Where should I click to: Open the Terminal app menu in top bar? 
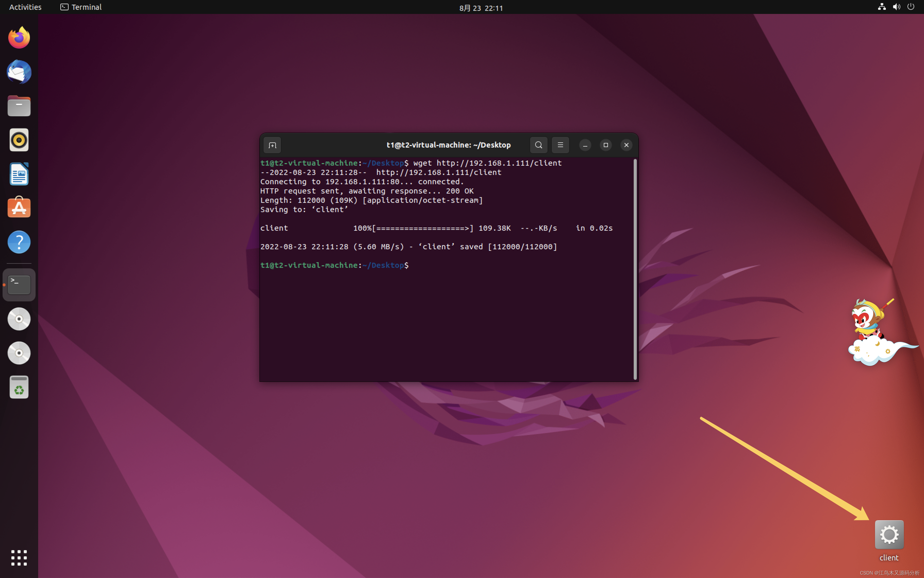(x=81, y=7)
